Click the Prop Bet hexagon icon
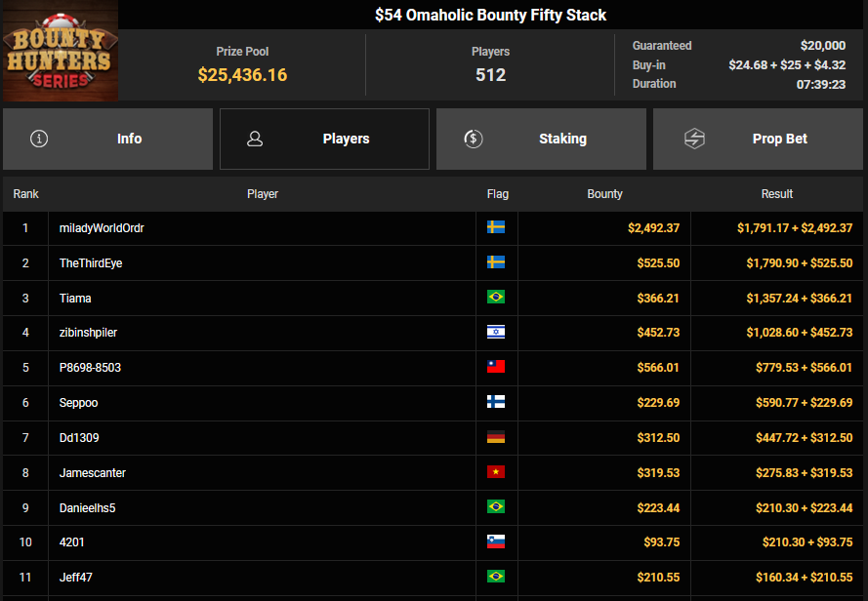 (x=693, y=139)
